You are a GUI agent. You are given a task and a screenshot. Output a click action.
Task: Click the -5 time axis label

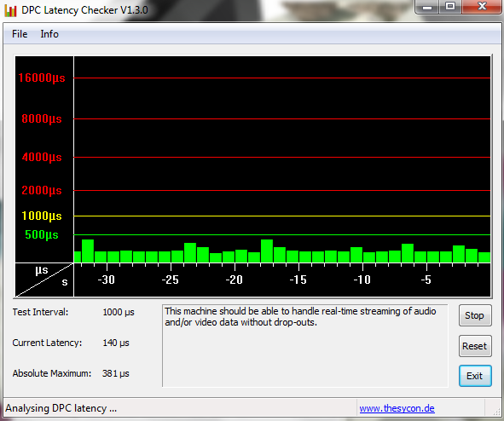[x=426, y=280]
